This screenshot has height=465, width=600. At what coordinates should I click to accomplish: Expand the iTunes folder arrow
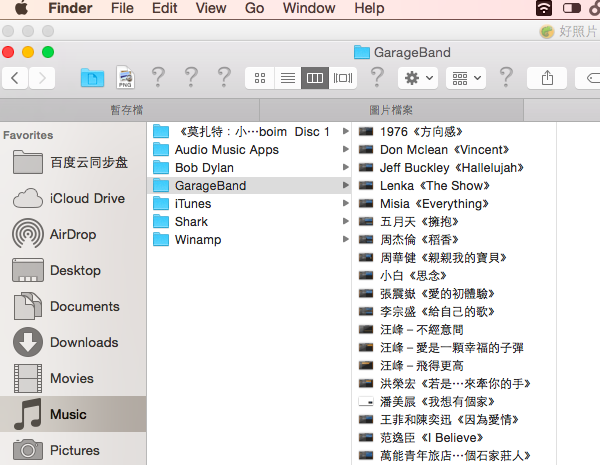pyautogui.click(x=346, y=203)
